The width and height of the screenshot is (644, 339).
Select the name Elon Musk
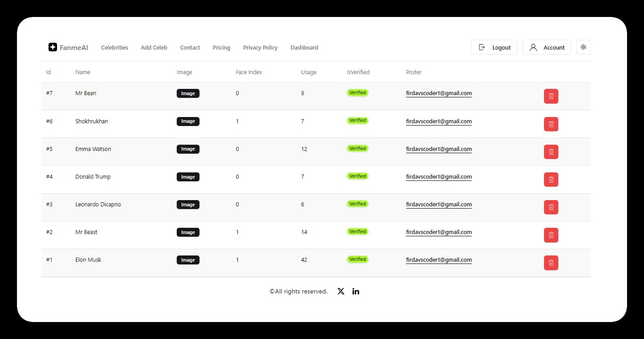tap(88, 259)
